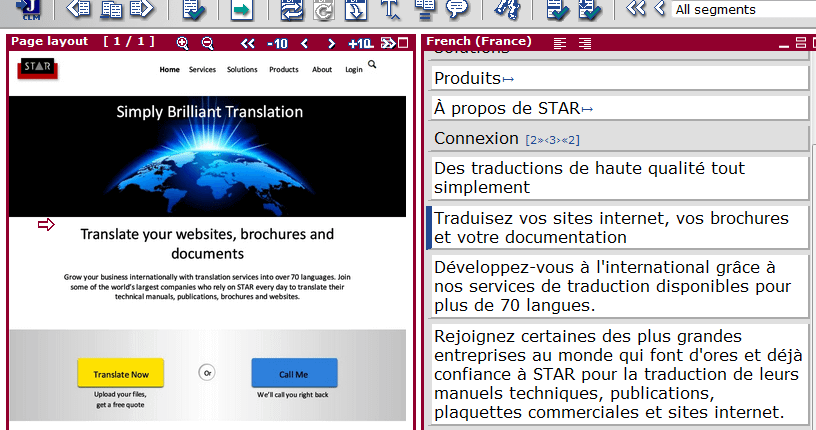Click the jump-to-previous-segment page icon
This screenshot has width=816, height=430.
point(79,9)
